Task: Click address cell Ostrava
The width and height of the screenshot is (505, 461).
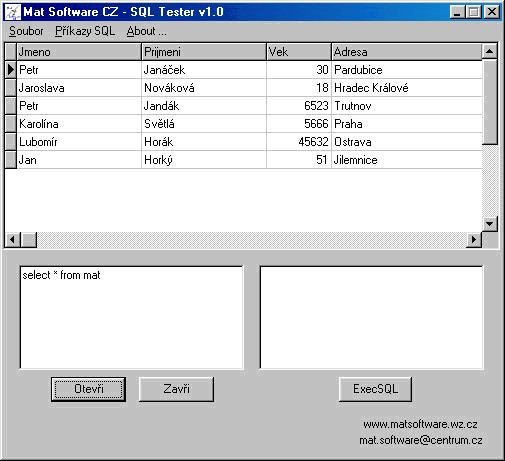Action: pos(407,142)
